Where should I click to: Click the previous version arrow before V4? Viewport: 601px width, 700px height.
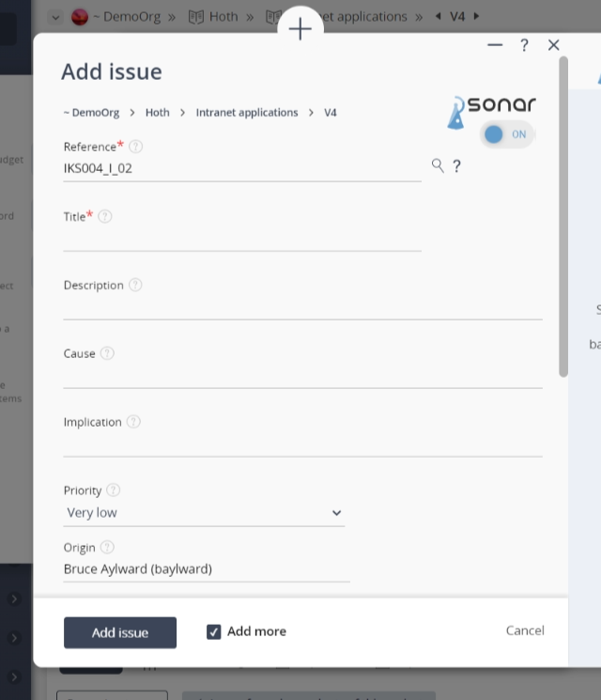click(439, 16)
